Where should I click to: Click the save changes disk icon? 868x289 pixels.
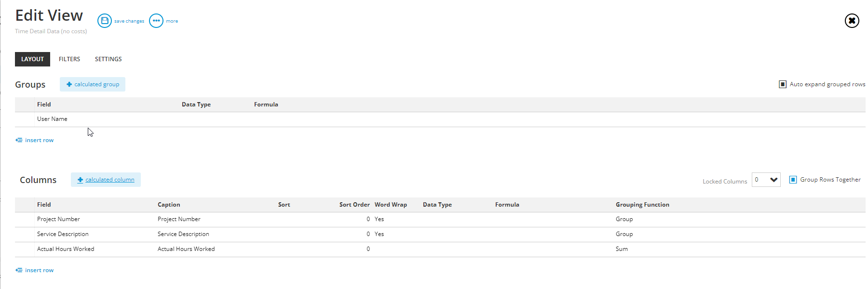105,21
